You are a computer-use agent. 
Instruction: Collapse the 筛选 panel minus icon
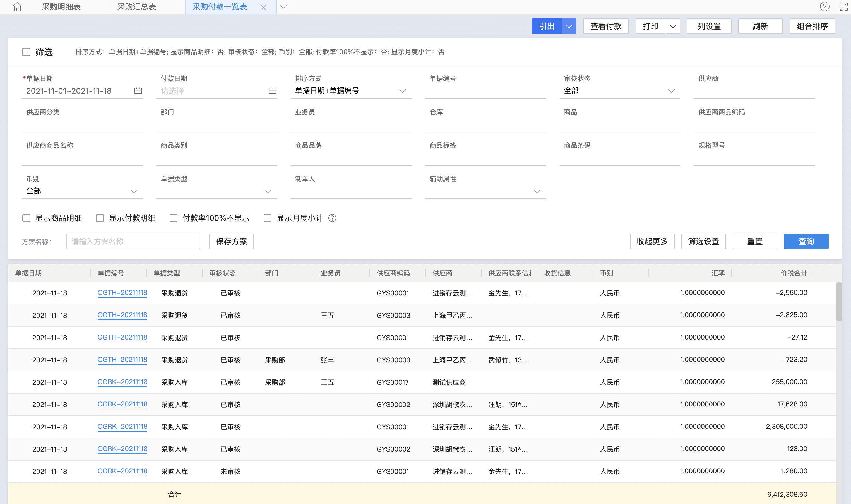26,52
